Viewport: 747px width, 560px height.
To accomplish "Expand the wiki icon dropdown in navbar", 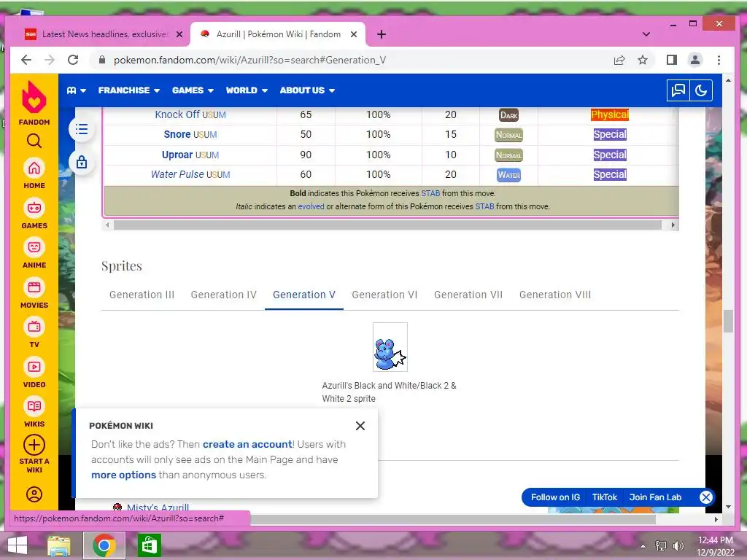I will (76, 90).
